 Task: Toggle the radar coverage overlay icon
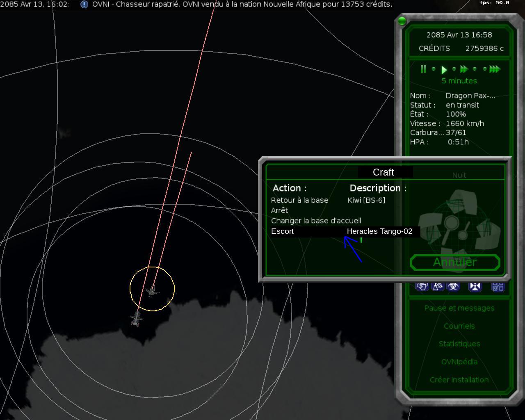tap(438, 286)
